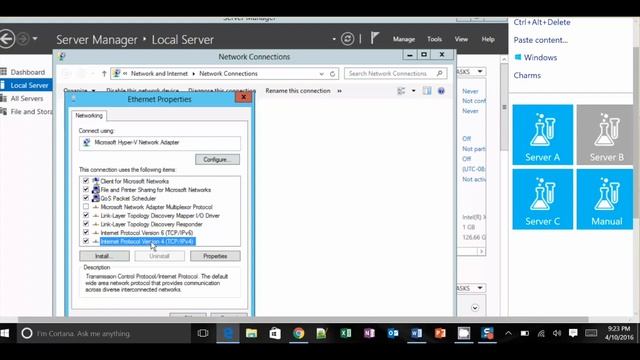The height and width of the screenshot is (360, 640).
Task: Toggle the preview pane icon
Action: [x=427, y=91]
